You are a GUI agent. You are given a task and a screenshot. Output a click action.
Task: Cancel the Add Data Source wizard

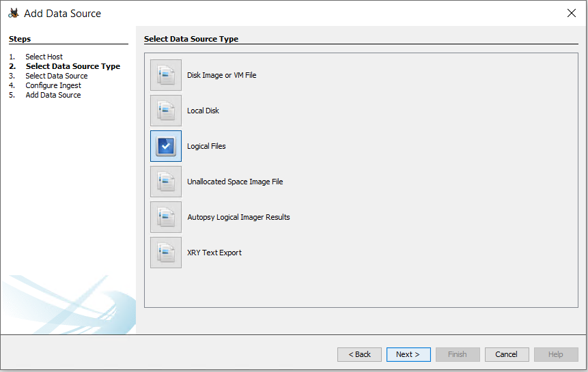point(507,354)
